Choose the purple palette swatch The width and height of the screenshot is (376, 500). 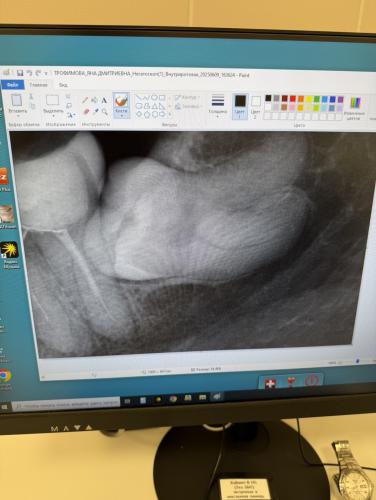pyautogui.click(x=341, y=99)
